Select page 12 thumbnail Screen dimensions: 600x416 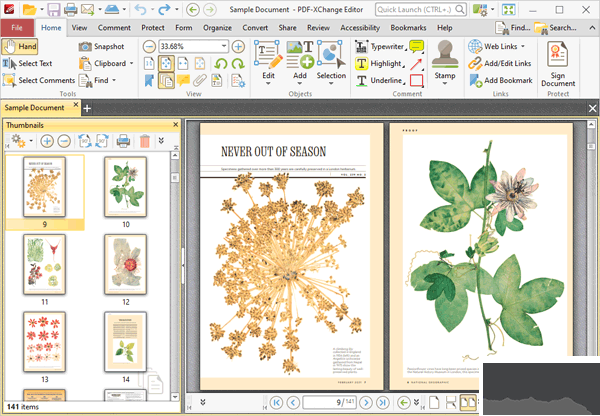pyautogui.click(x=126, y=268)
